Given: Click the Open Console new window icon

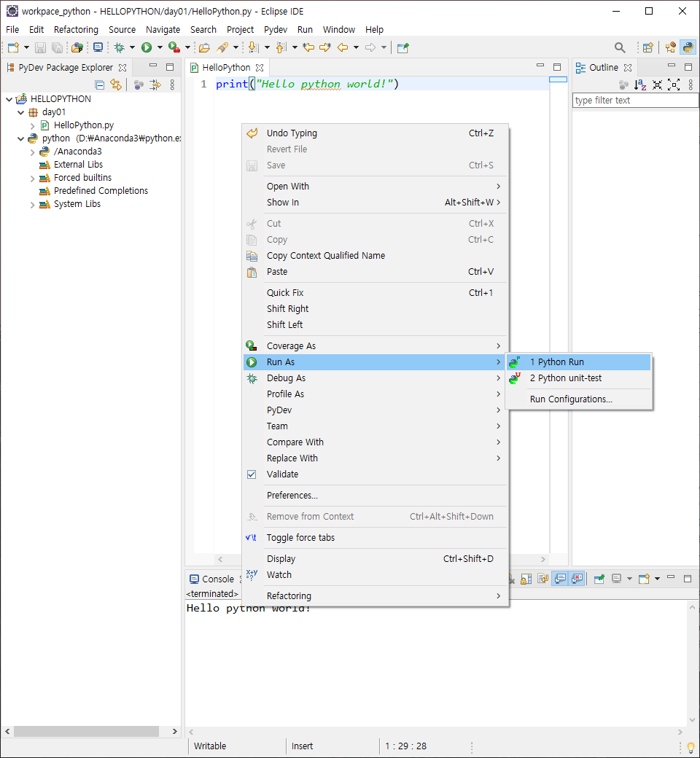Looking at the screenshot, I should pos(644,579).
